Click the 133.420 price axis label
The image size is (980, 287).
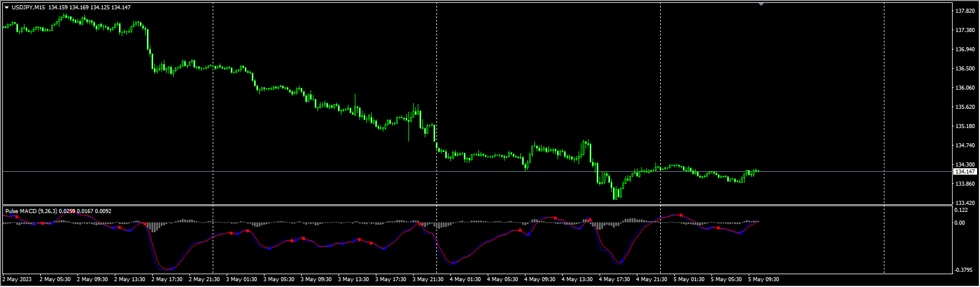(x=966, y=203)
